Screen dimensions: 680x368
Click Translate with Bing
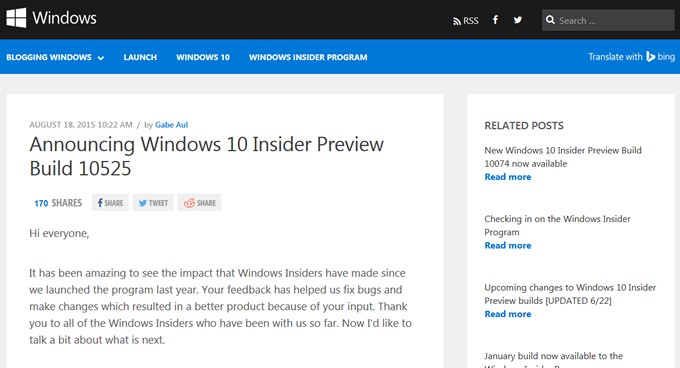631,57
